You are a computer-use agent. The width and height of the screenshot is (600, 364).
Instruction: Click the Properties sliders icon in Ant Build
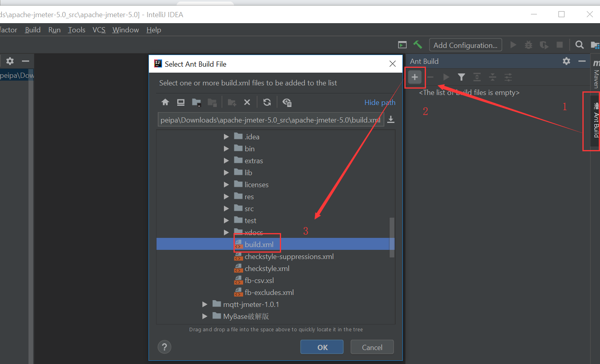pos(508,77)
